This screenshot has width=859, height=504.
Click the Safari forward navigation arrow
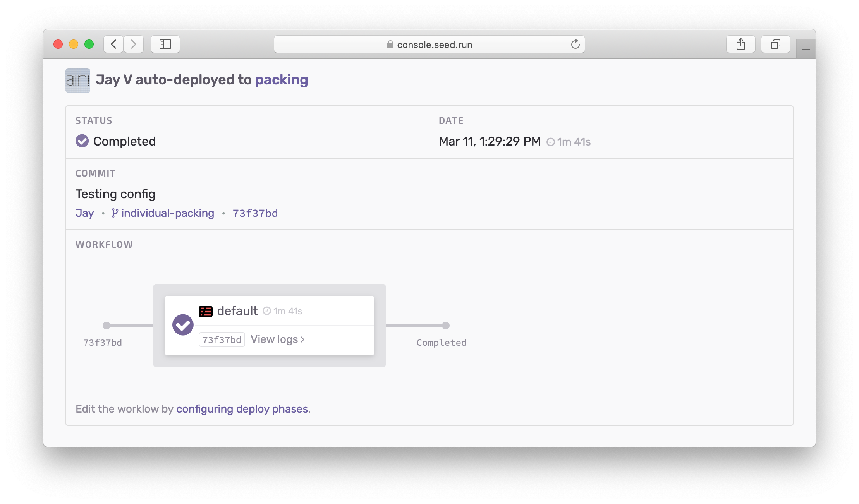(134, 44)
